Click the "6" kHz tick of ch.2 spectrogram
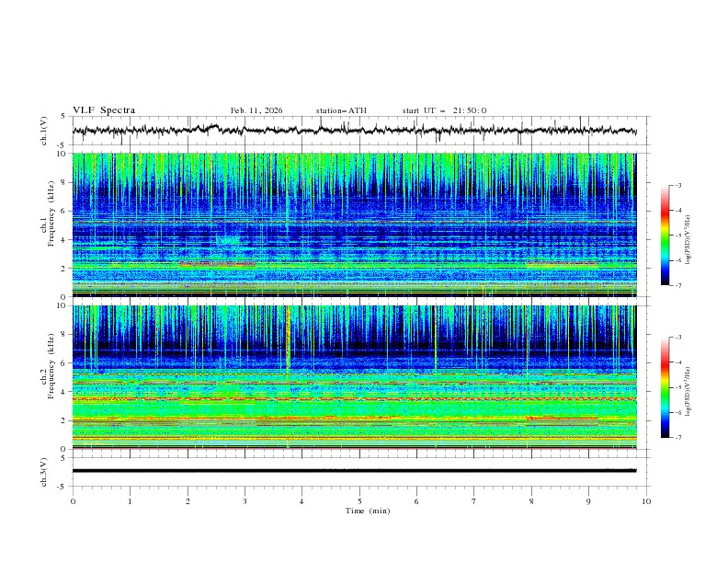 (x=65, y=363)
